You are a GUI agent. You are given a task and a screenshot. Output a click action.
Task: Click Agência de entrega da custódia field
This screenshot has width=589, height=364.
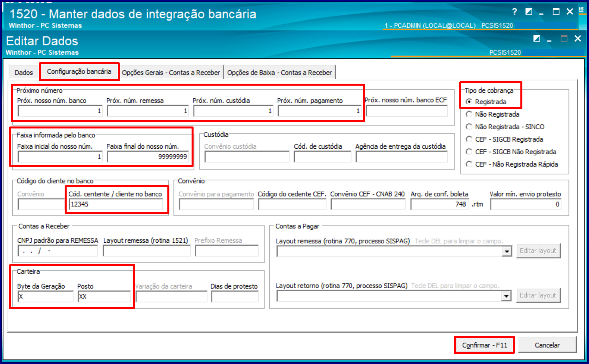(402, 157)
